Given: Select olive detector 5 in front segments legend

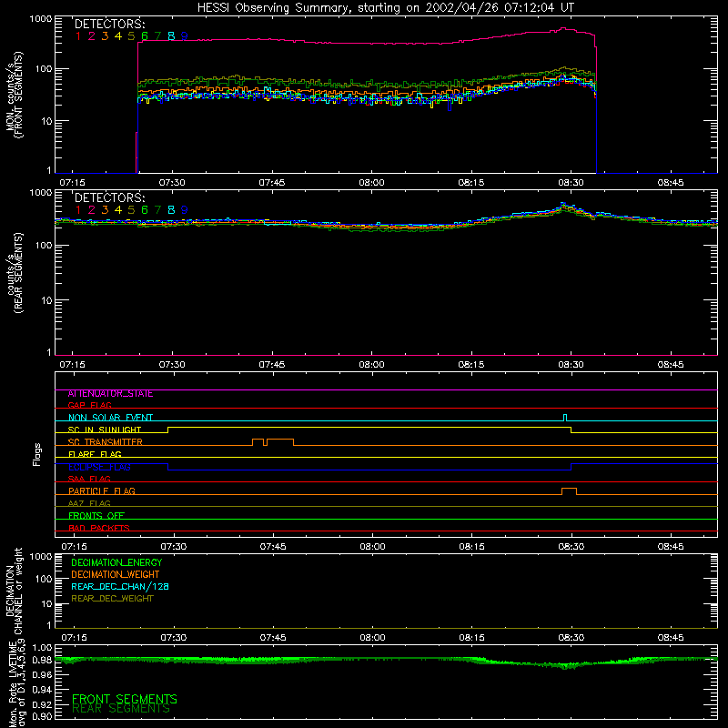Looking at the screenshot, I should tap(131, 36).
